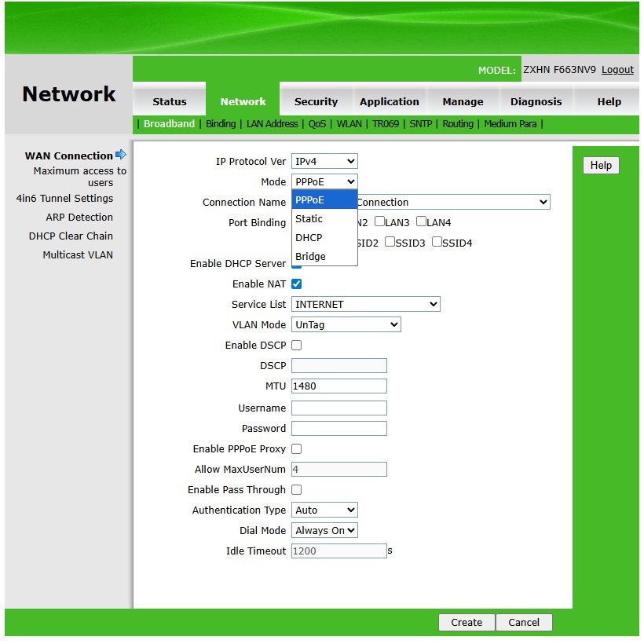Open the VLAN Mode dropdown
This screenshot has width=644, height=644.
(346, 325)
